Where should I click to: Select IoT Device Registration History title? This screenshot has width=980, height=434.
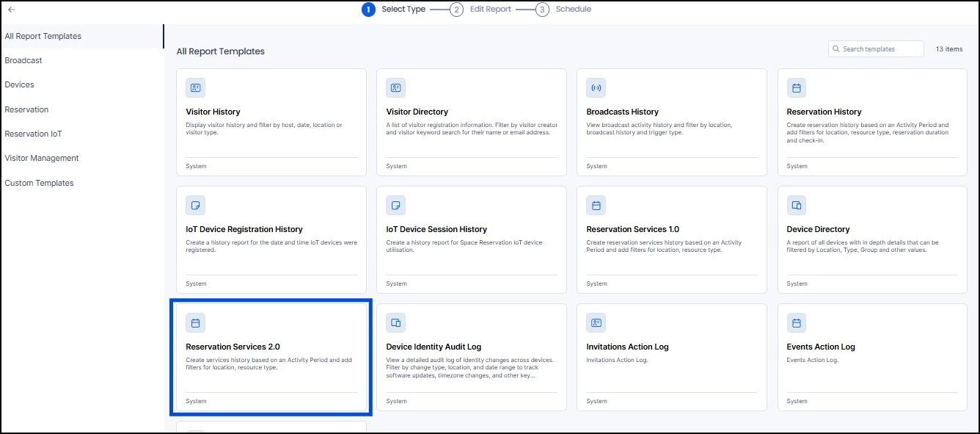click(x=244, y=229)
